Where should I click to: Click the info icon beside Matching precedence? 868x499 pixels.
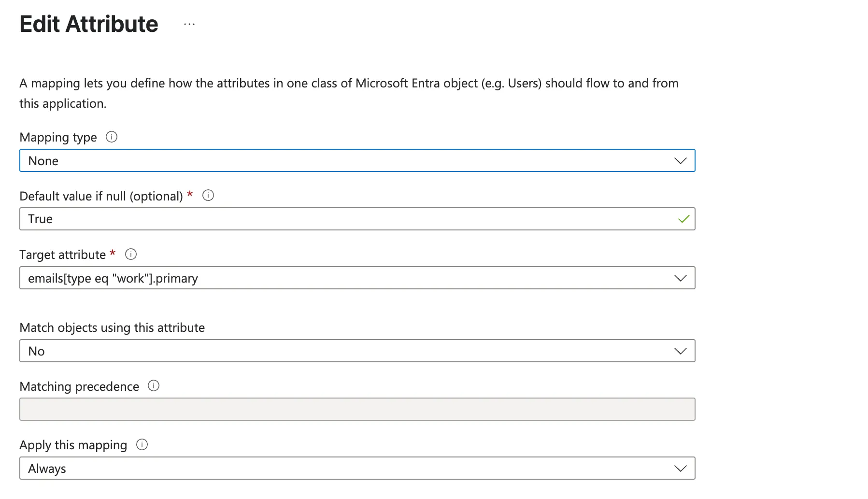pyautogui.click(x=154, y=386)
